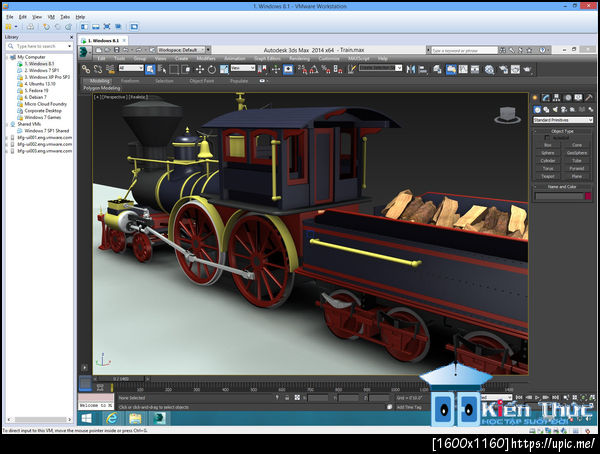The height and width of the screenshot is (454, 600).
Task: Open the VMware Tabs menu
Action: (x=64, y=17)
